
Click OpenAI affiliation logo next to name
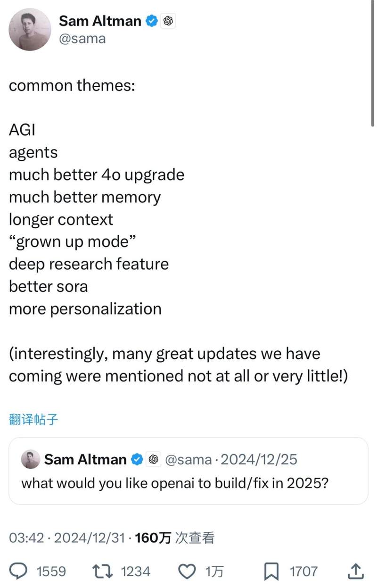point(168,21)
